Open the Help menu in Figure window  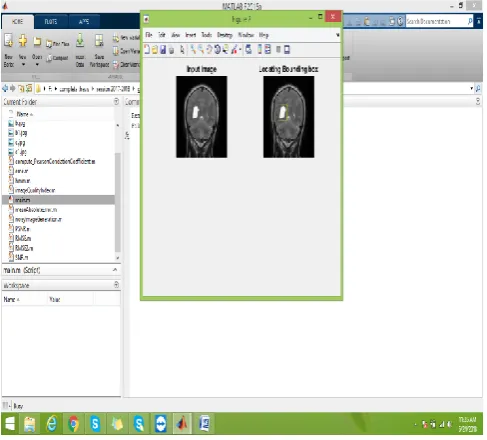pos(264,35)
